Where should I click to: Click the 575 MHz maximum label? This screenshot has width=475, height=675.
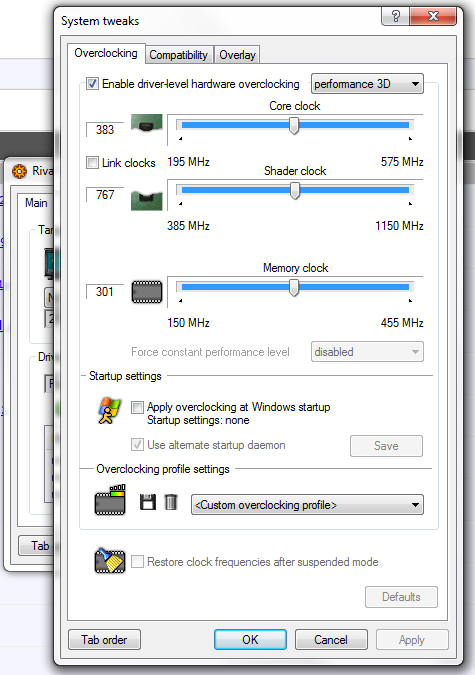402,162
